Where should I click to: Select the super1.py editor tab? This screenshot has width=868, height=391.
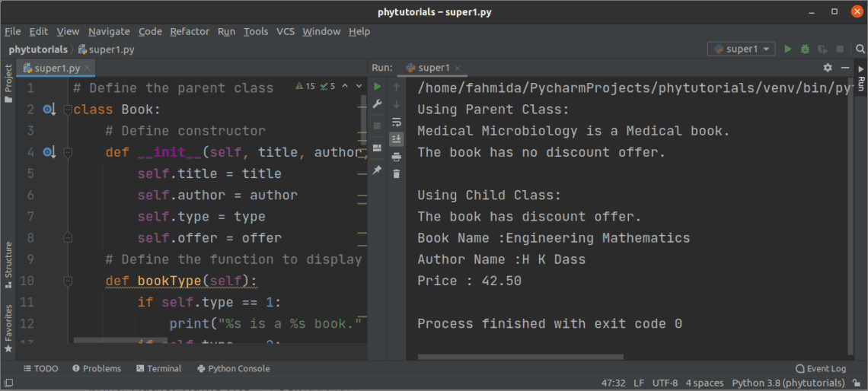pos(56,68)
